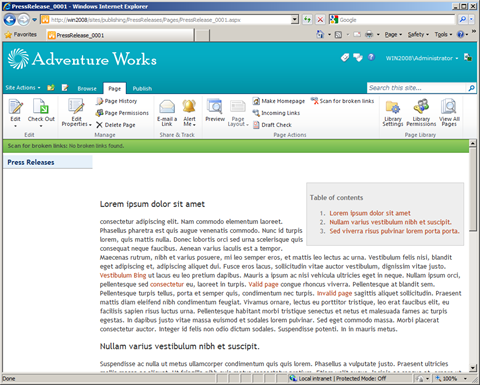
Task: Click the browser Back button
Action: tap(10, 20)
